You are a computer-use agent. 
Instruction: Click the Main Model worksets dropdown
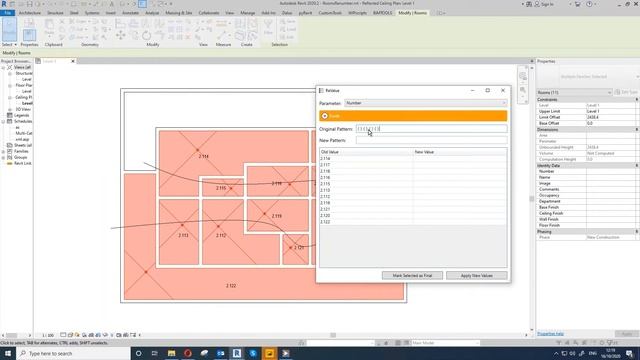[x=445, y=343]
